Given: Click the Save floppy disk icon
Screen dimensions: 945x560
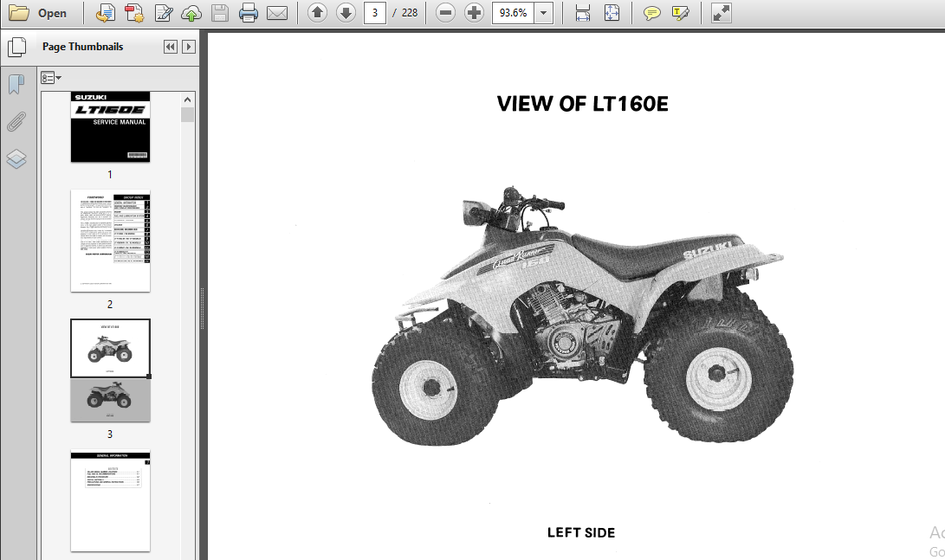Looking at the screenshot, I should (x=219, y=13).
